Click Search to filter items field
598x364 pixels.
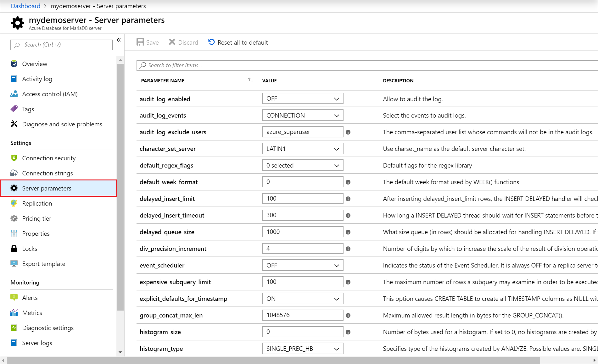click(367, 65)
